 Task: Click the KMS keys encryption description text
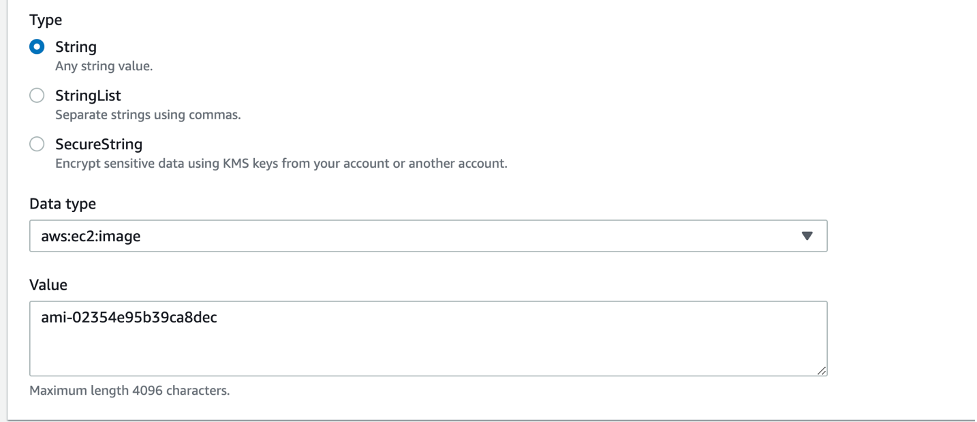click(280, 165)
